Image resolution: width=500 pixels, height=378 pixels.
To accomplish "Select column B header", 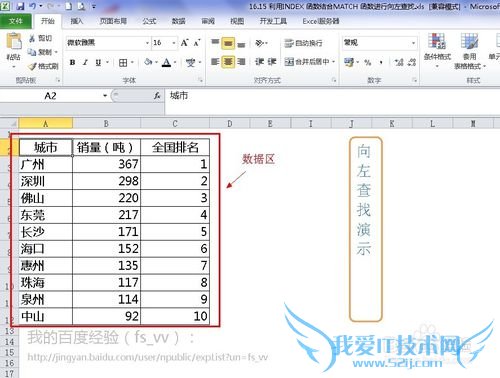I will coord(106,124).
